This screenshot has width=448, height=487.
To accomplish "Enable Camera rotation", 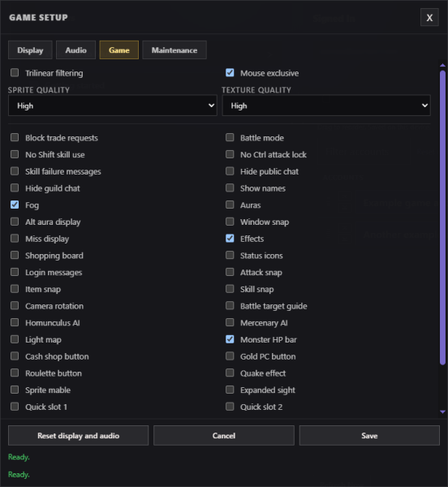I will pos(15,305).
